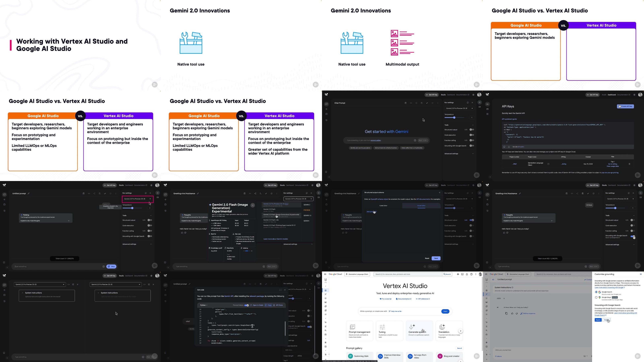Image resolution: width=644 pixels, height=362 pixels.
Task: Click the plus icon in the Get started with Gemini prompt box
Action: click(x=415, y=140)
